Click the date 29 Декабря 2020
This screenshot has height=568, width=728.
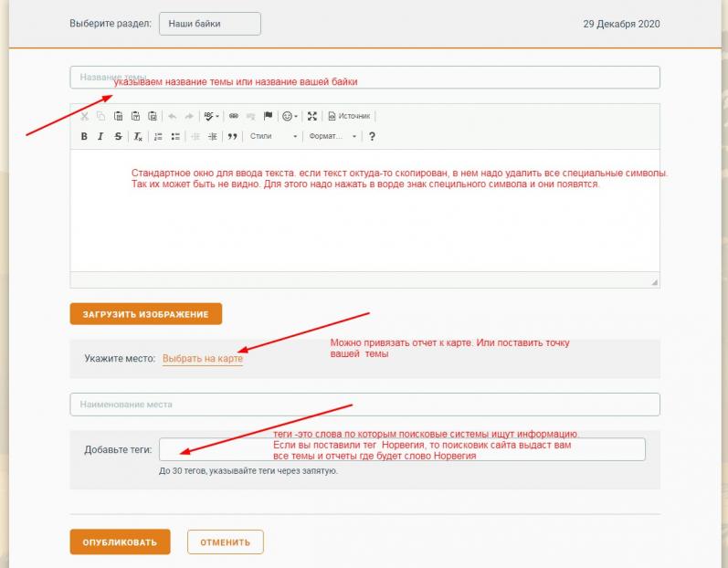tap(621, 24)
